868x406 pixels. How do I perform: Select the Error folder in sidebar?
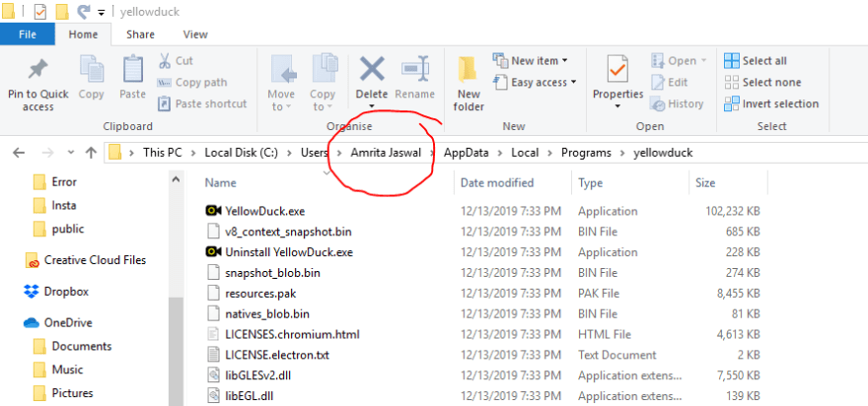[x=55, y=182]
